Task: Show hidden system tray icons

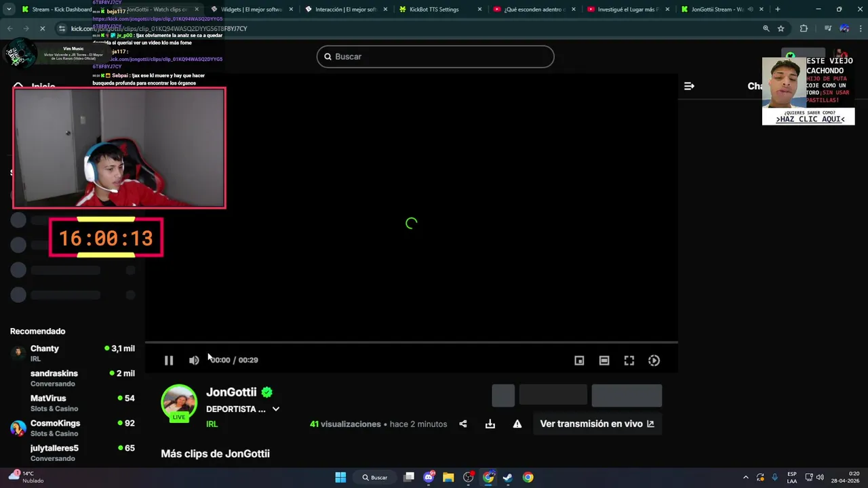Action: pyautogui.click(x=746, y=477)
